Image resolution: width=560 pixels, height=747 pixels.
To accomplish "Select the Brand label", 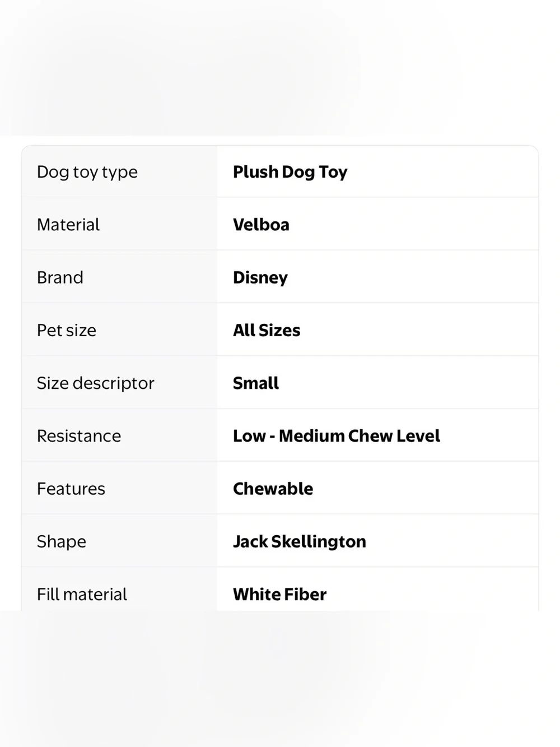I will coord(60,277).
